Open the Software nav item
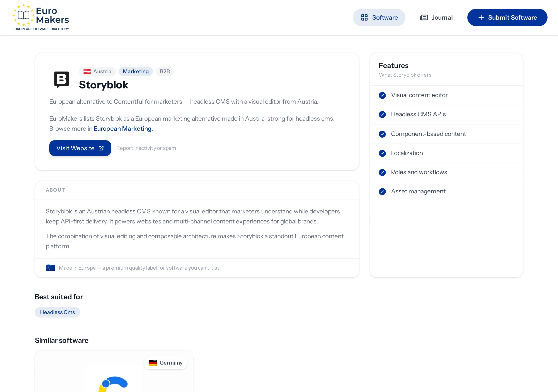 (379, 17)
